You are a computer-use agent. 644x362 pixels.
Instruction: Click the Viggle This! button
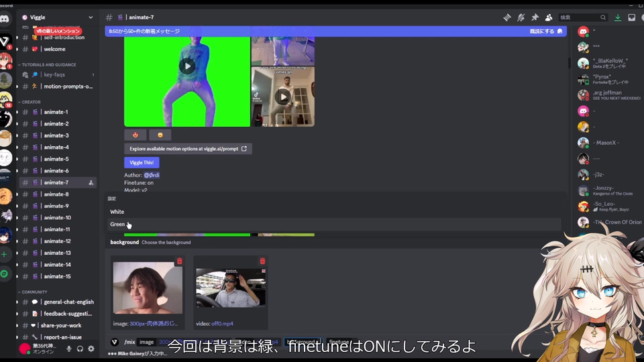[x=142, y=162]
